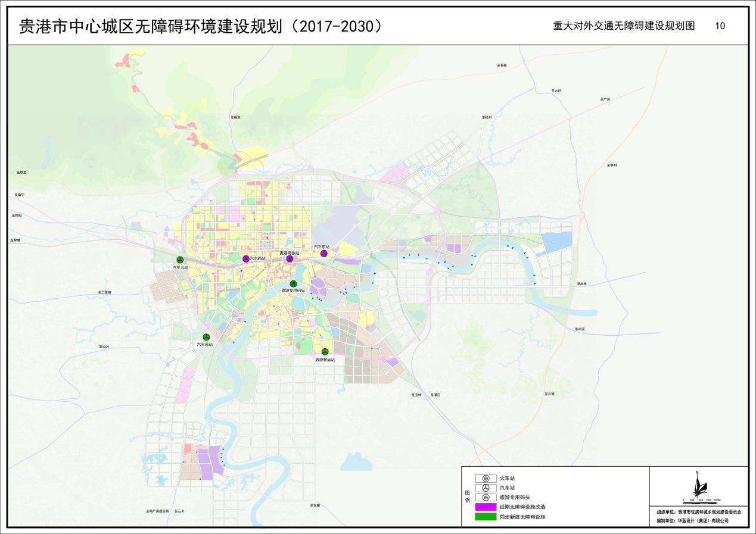
Task: Click the 汽车站 legend symbol
Action: [486, 488]
